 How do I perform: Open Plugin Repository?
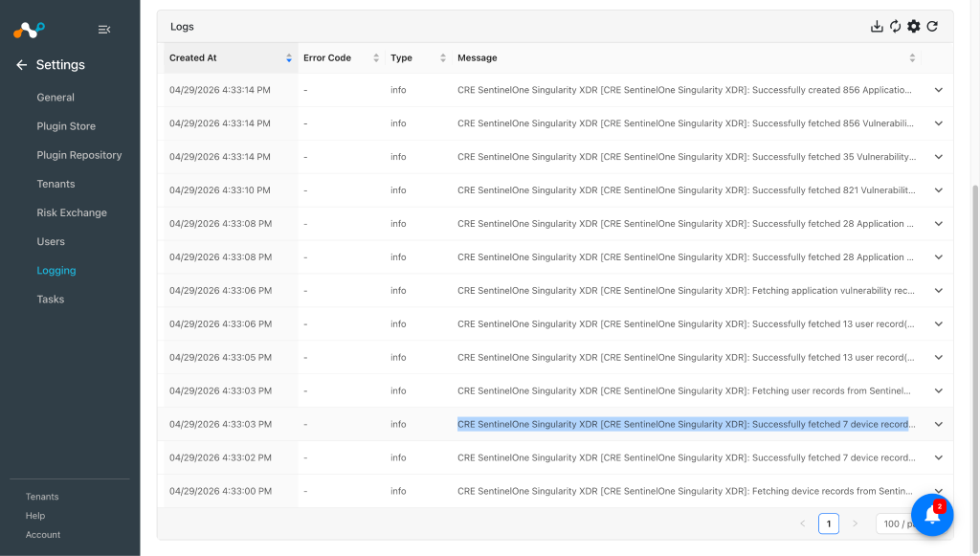(79, 155)
